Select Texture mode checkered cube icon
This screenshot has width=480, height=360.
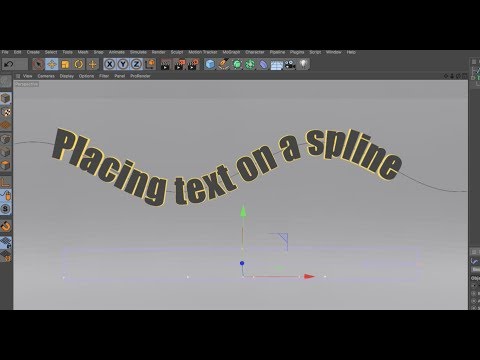click(x=5, y=112)
